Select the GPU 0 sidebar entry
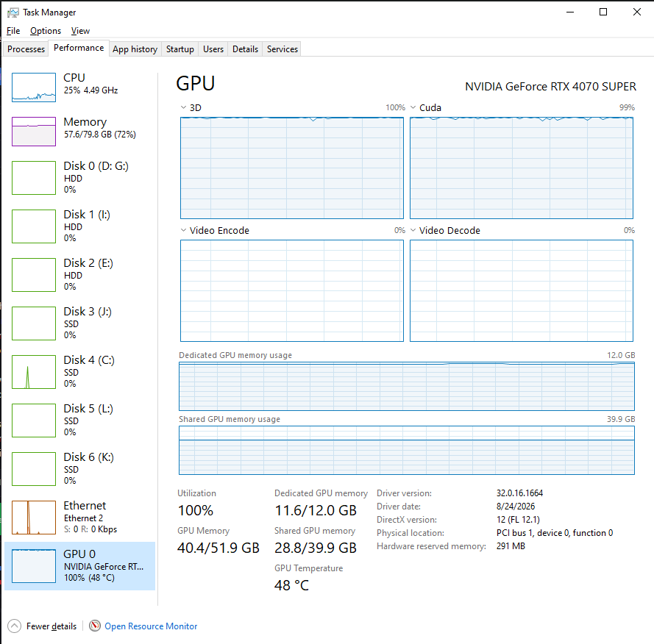 (79, 566)
